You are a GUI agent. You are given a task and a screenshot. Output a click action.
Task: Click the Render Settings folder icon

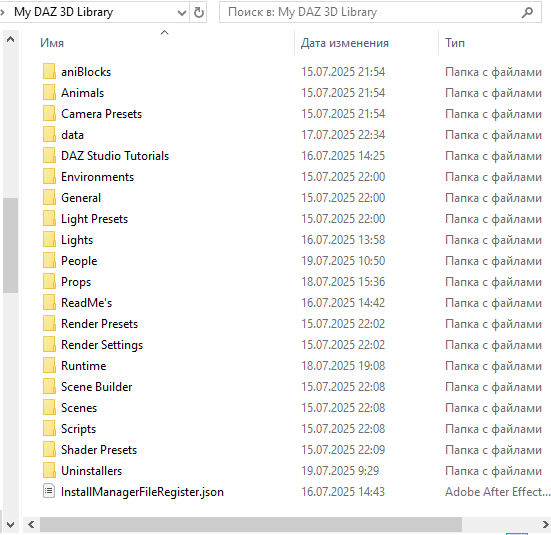click(x=49, y=344)
